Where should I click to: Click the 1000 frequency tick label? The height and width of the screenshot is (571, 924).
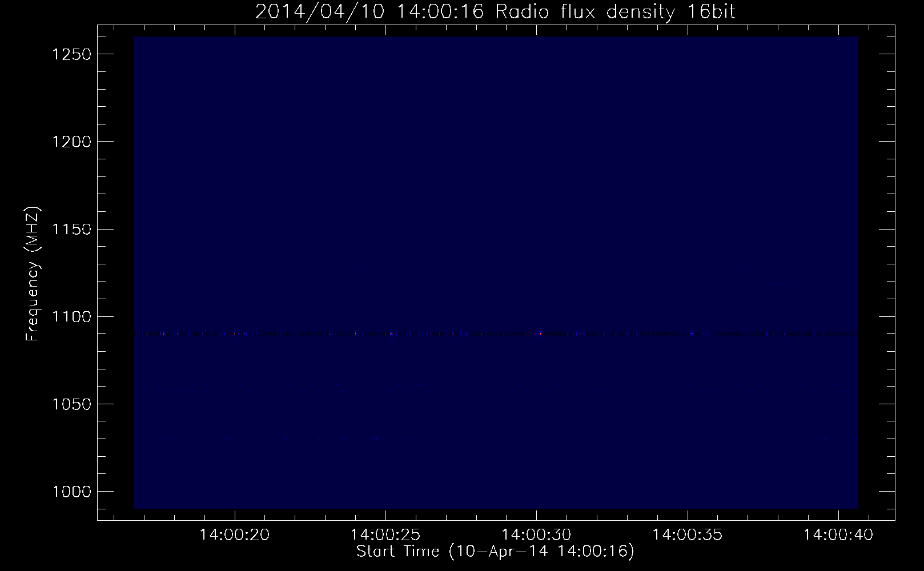71,492
